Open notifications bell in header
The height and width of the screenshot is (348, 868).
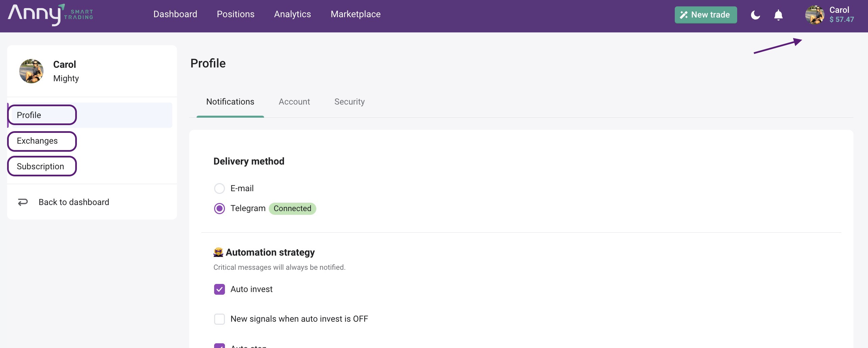point(778,15)
